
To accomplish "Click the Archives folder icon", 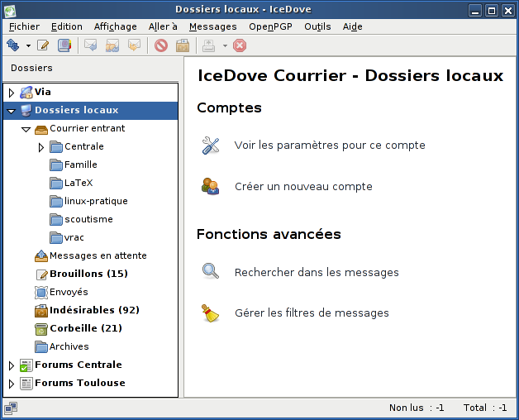I will pyautogui.click(x=41, y=346).
